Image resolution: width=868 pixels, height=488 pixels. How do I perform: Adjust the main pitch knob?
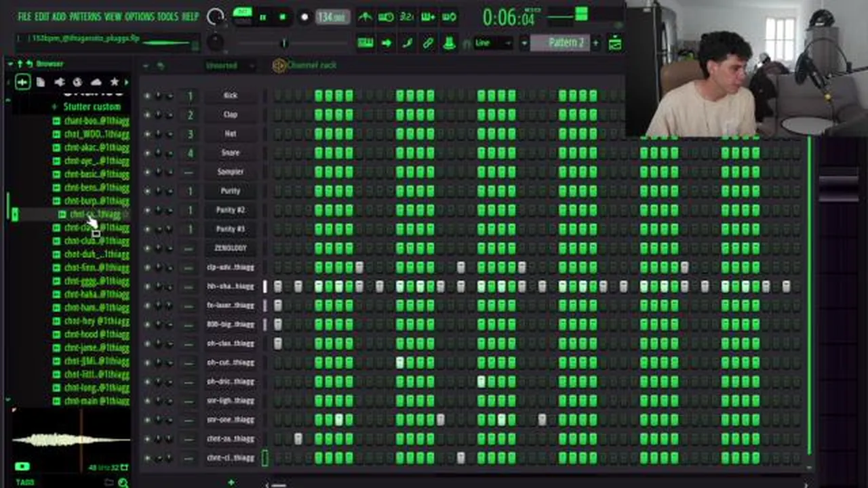click(x=215, y=43)
